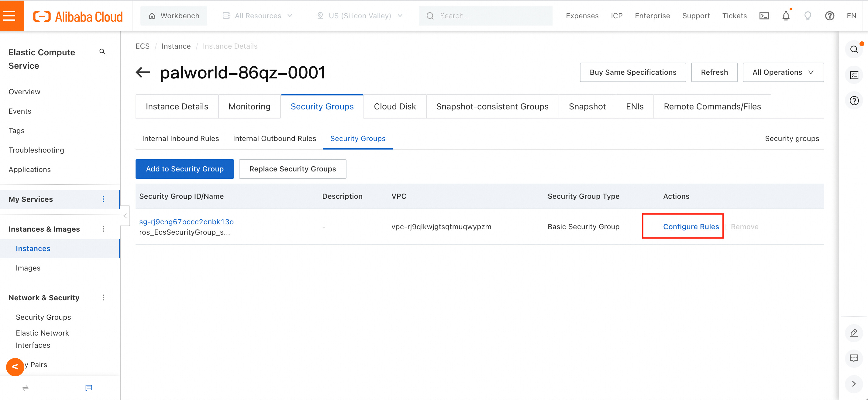The image size is (868, 400).
Task: Switch to the Instance Details tab
Action: [177, 106]
